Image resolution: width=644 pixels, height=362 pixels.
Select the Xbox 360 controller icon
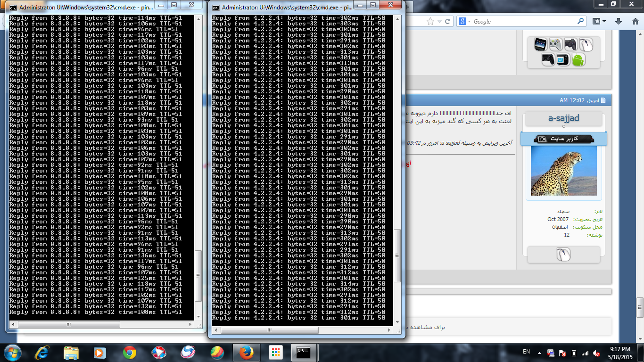tap(555, 45)
